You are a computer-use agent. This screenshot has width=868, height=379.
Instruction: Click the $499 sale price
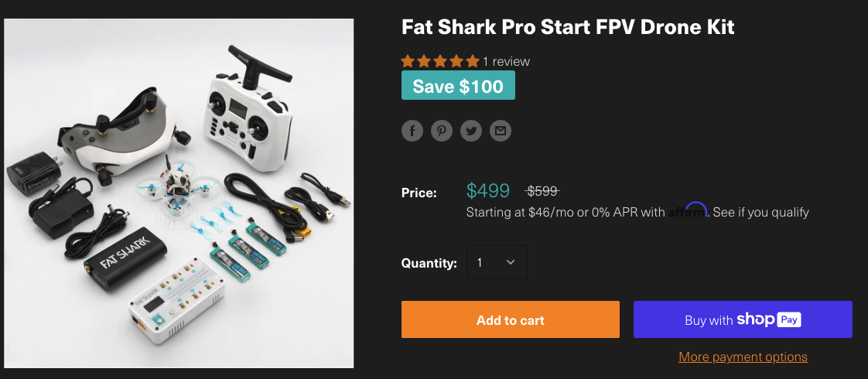(488, 191)
